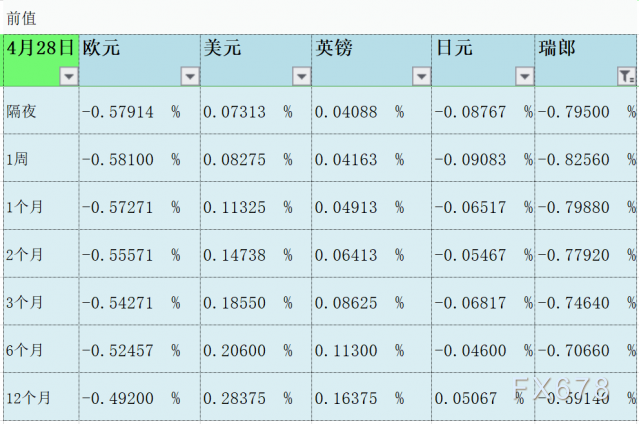640x424 pixels.
Task: Click cell with value 0.08275
Action: (x=256, y=158)
